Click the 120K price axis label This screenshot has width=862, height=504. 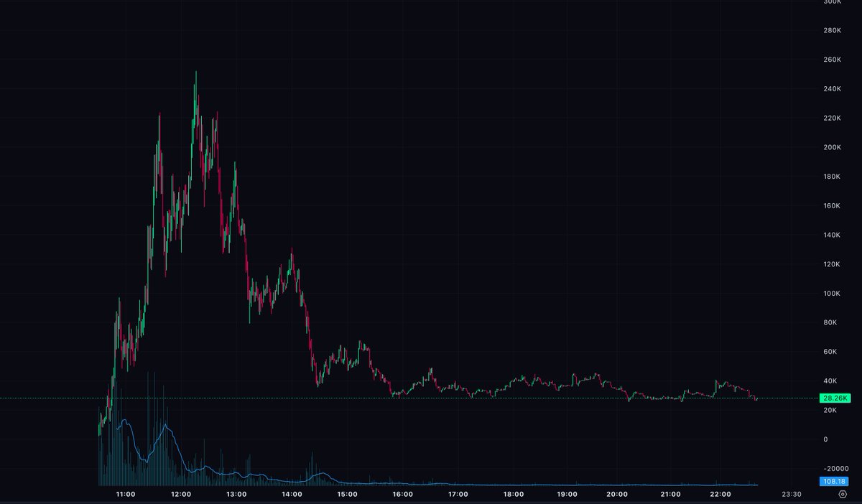click(x=832, y=264)
